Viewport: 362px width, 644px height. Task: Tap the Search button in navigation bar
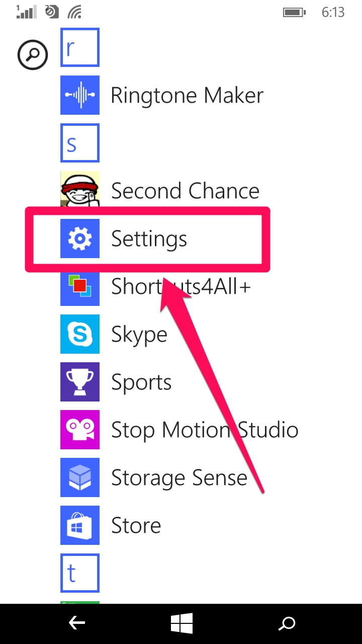287,624
